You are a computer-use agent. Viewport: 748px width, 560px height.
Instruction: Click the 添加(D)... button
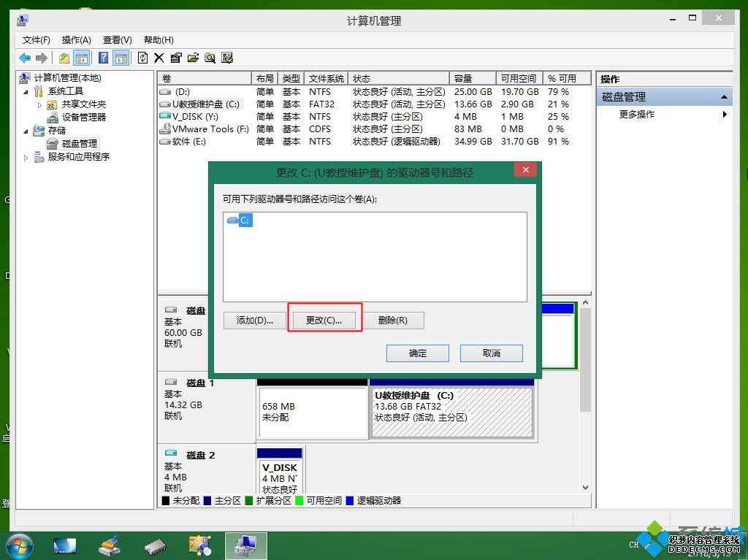(x=255, y=320)
